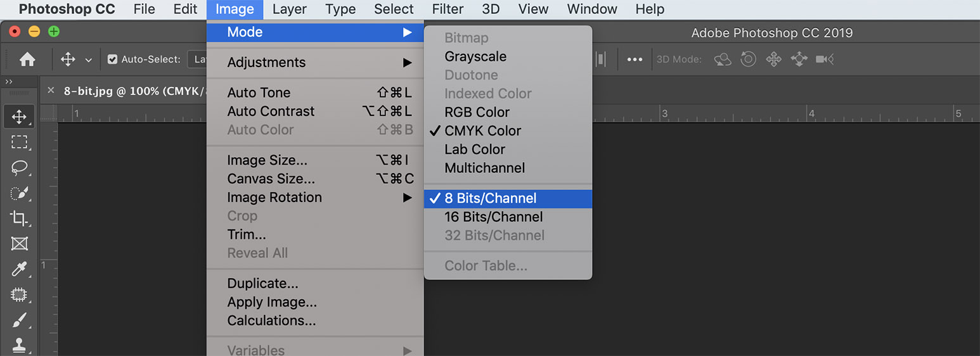Select the 3D orbit mode icon

tap(723, 60)
